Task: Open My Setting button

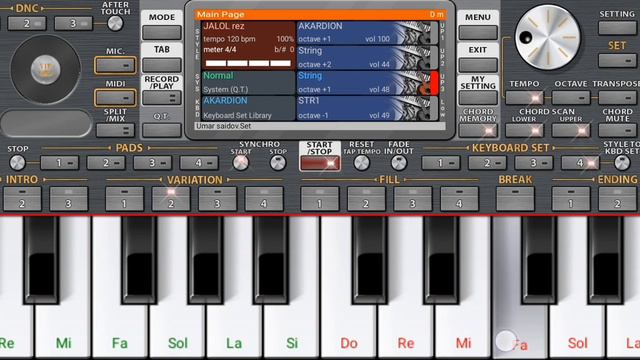Action: (478, 98)
